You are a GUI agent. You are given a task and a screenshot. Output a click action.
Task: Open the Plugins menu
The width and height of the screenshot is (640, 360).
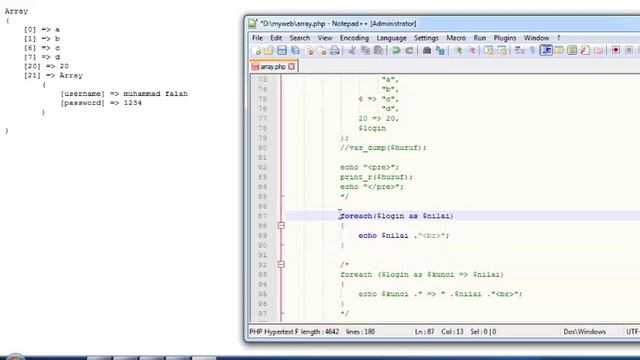click(x=505, y=38)
